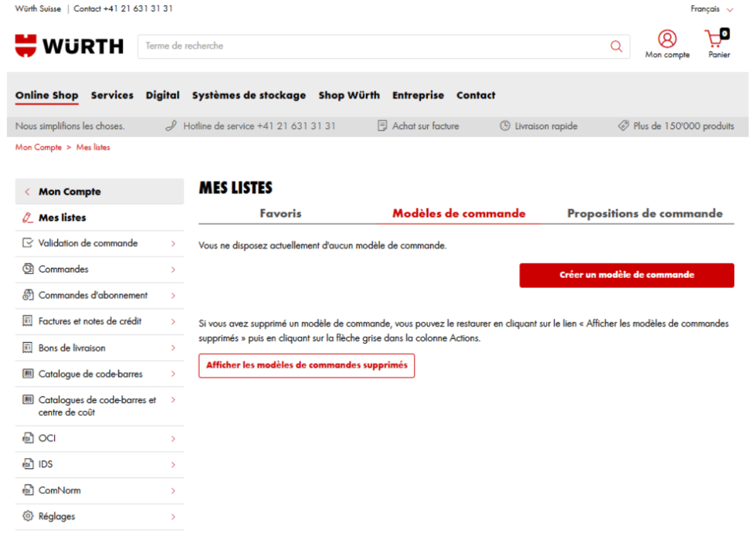The image size is (756, 540).
Task: Click back chevron beside Mon Compte
Action: [x=27, y=192]
